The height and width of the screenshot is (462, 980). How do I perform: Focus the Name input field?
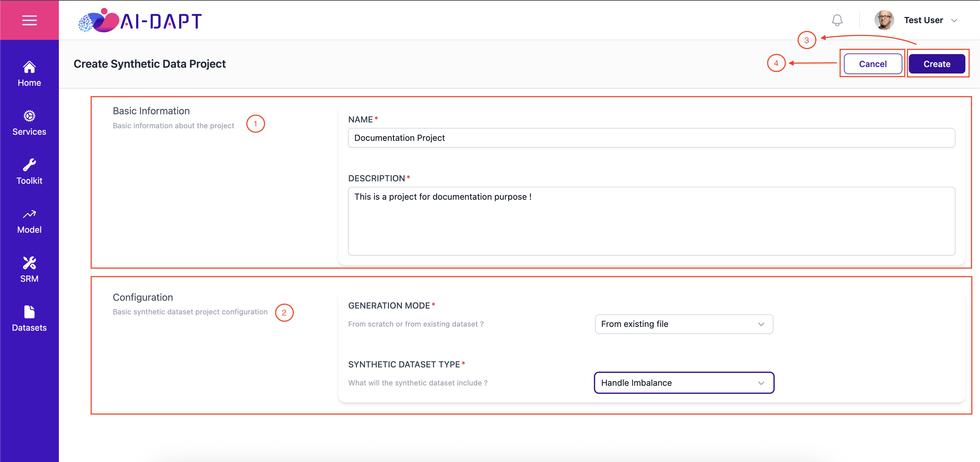[x=651, y=138]
